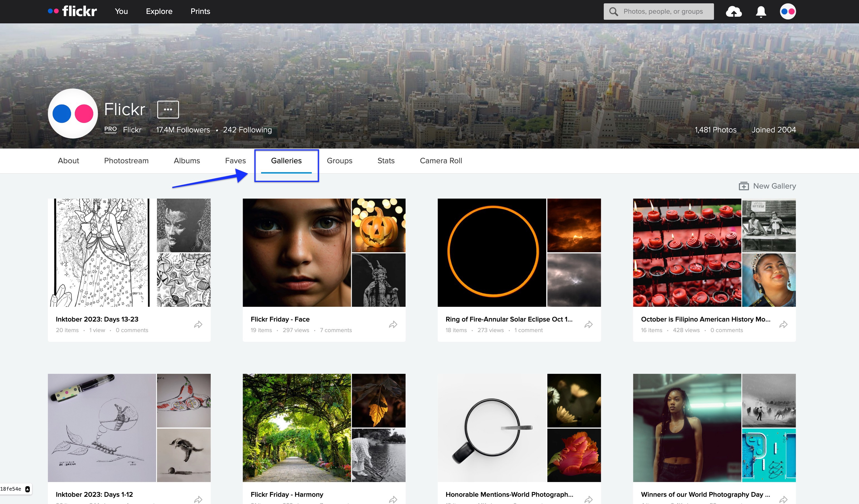
Task: Switch to the Stats tab
Action: click(386, 160)
